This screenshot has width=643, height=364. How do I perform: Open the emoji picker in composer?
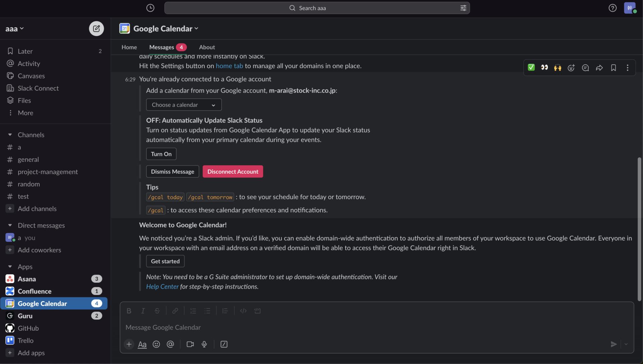[156, 344]
